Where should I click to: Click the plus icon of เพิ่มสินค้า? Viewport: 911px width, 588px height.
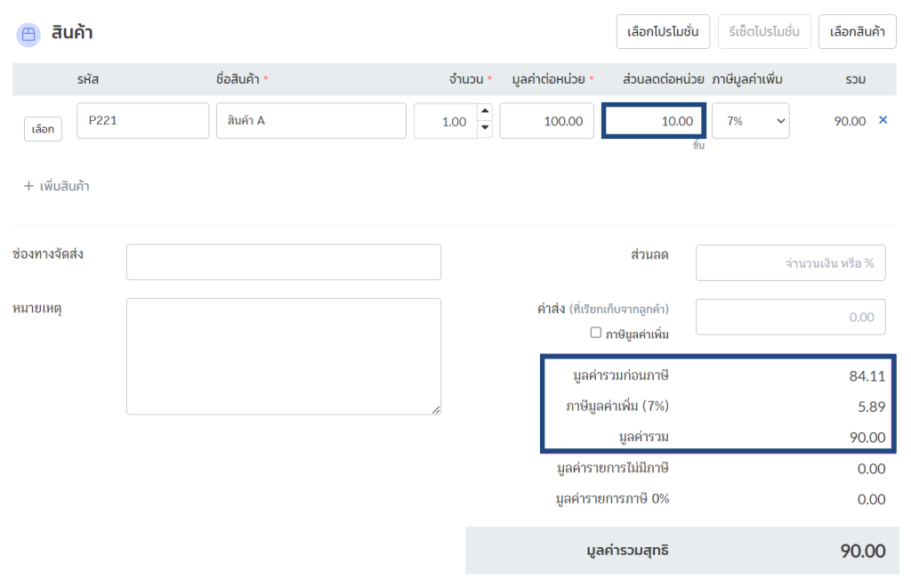point(28,186)
